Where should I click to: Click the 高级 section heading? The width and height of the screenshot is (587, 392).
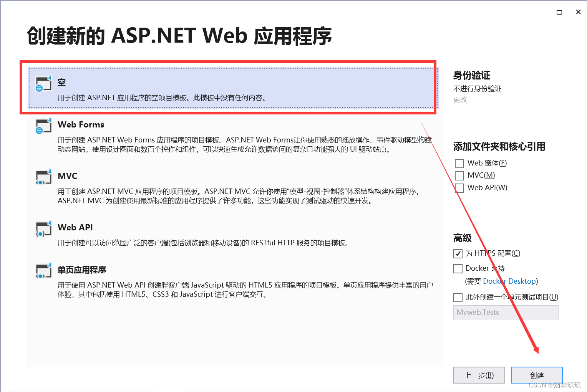(463, 238)
